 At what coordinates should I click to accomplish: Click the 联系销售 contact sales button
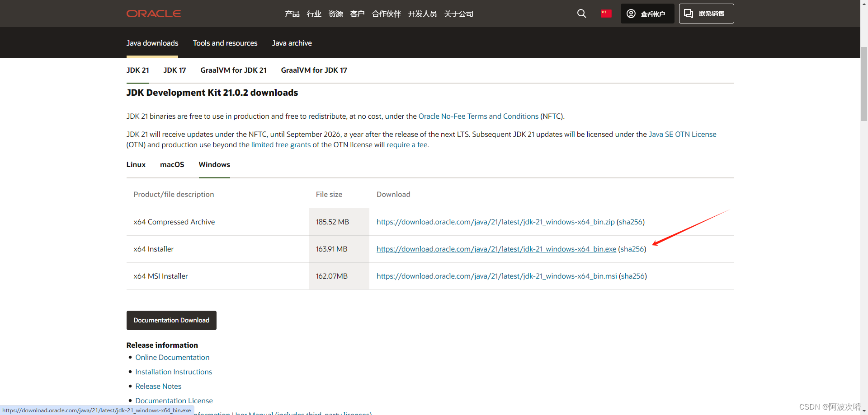[x=706, y=14]
